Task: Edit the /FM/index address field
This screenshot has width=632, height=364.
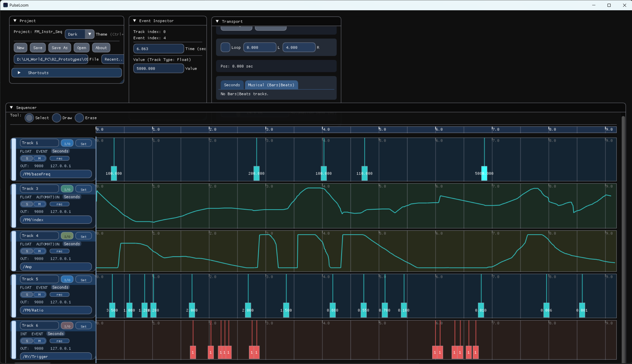Action: point(56,220)
